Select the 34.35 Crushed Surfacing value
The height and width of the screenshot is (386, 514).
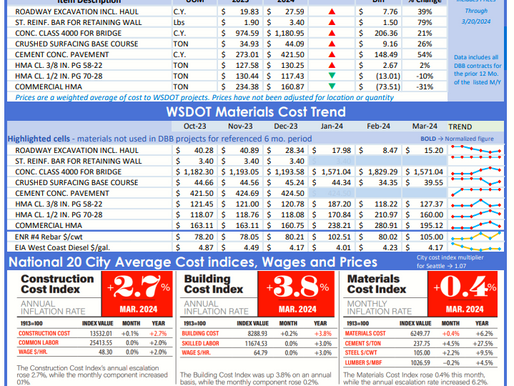388,182
